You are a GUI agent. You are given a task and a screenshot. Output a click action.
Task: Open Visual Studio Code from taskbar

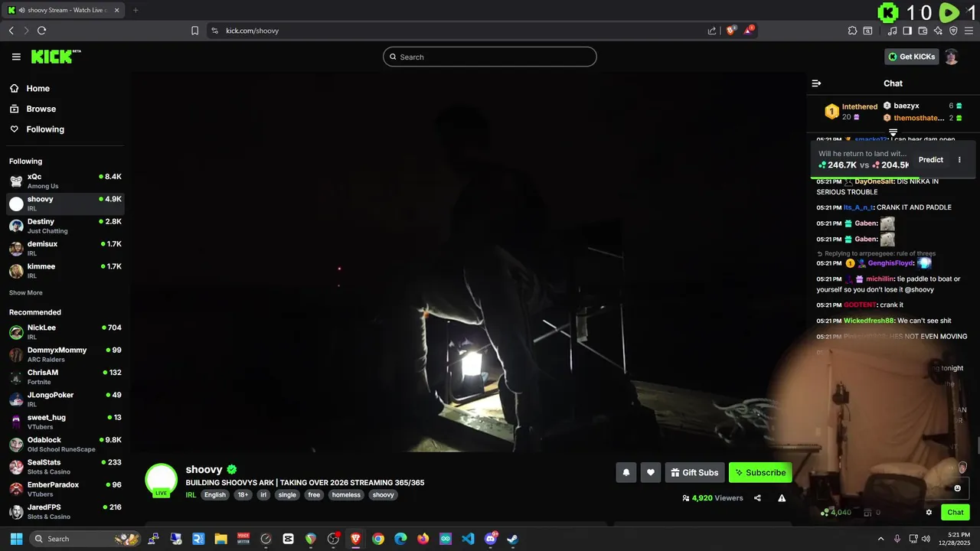468,539
